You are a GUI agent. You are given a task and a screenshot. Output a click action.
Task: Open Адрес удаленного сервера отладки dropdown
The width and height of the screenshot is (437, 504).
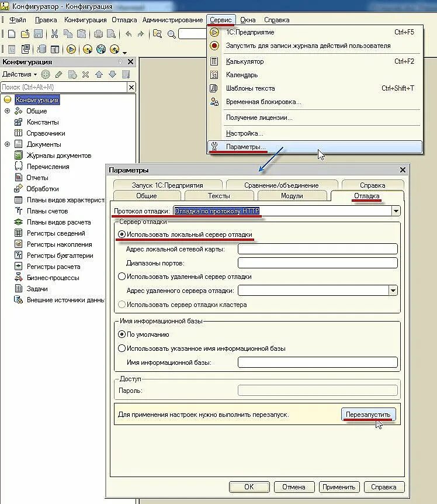393,291
